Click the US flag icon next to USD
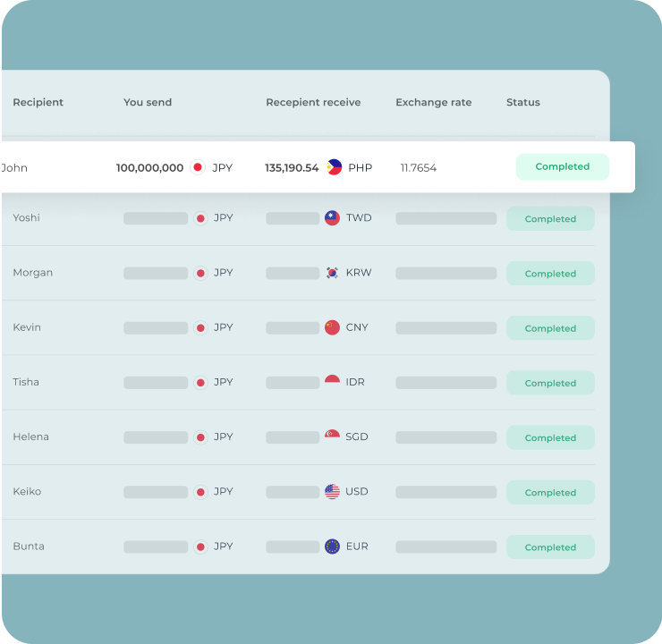This screenshot has height=644, width=662. [x=332, y=491]
